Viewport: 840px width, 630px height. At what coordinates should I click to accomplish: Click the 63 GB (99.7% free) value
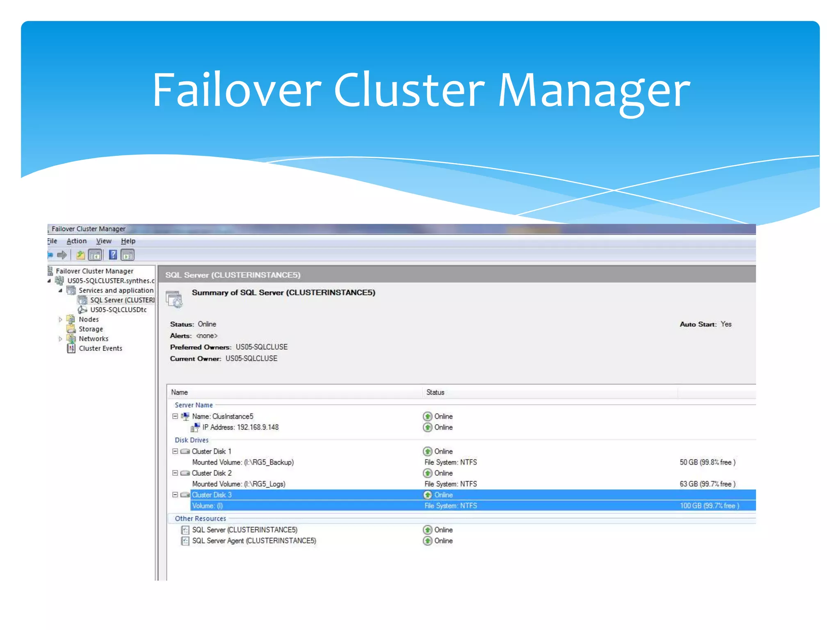(x=708, y=484)
